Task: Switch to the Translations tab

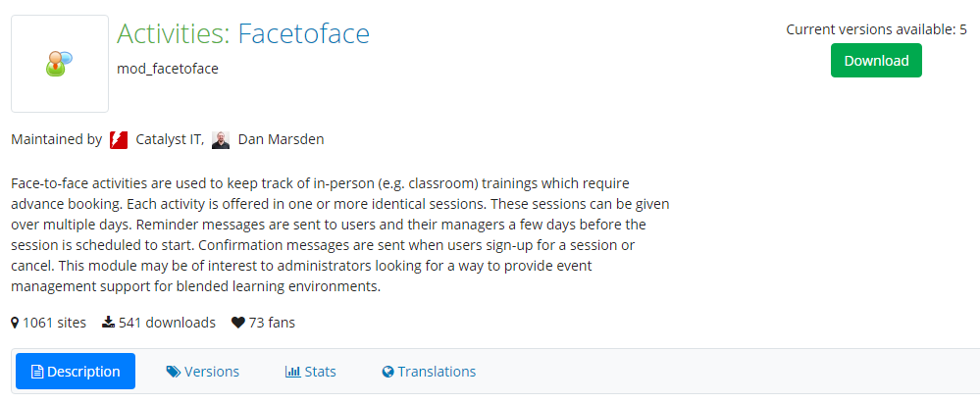Action: [x=429, y=372]
